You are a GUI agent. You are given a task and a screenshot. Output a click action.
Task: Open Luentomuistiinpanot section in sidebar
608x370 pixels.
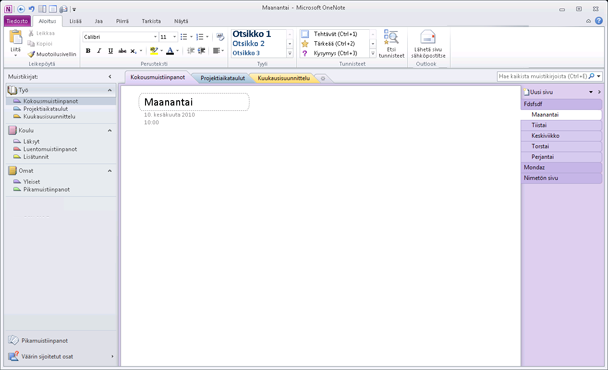50,149
